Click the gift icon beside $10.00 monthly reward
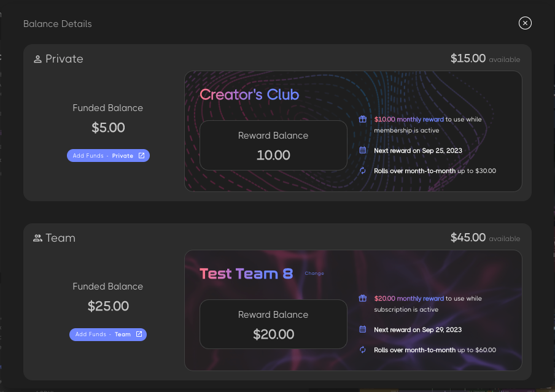555x392 pixels. 362,119
